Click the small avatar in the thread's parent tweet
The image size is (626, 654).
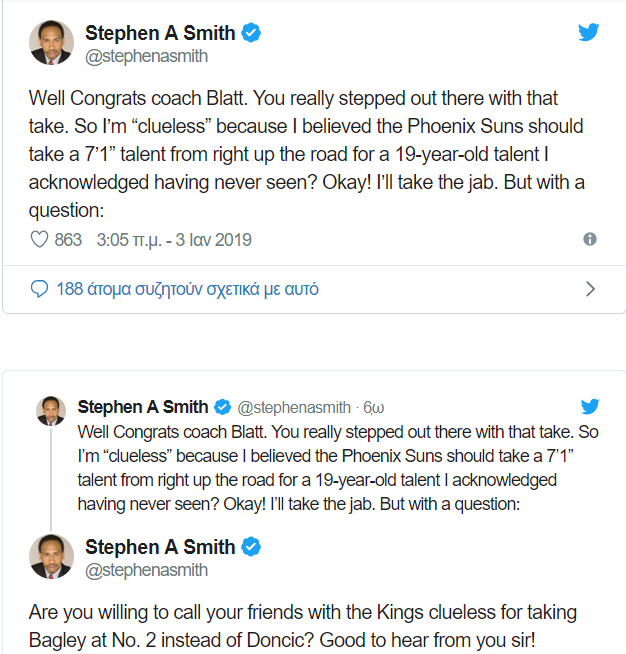click(50, 410)
